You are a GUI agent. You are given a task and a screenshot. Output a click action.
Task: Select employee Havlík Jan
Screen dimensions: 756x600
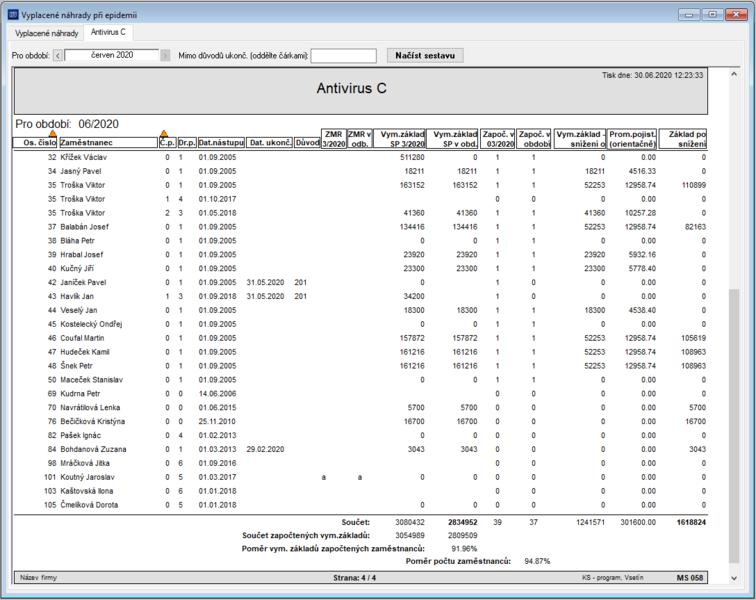click(77, 297)
